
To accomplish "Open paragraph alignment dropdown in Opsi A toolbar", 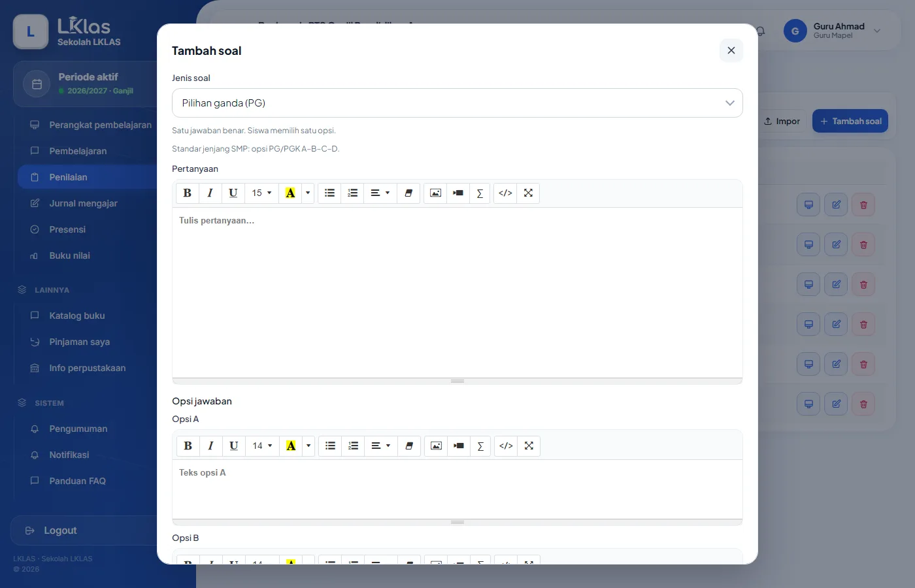I will (x=380, y=446).
